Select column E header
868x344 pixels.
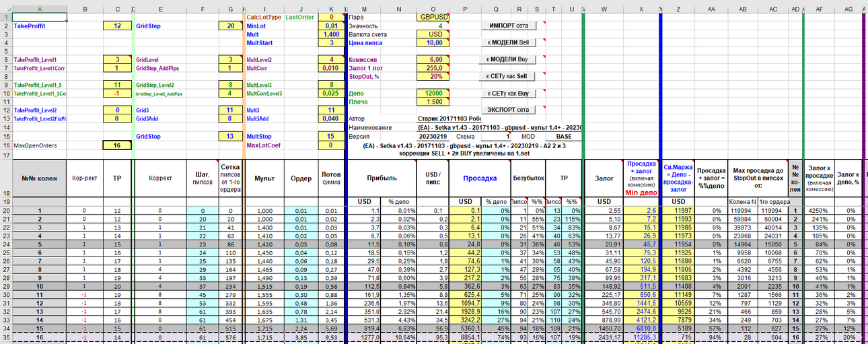click(160, 8)
